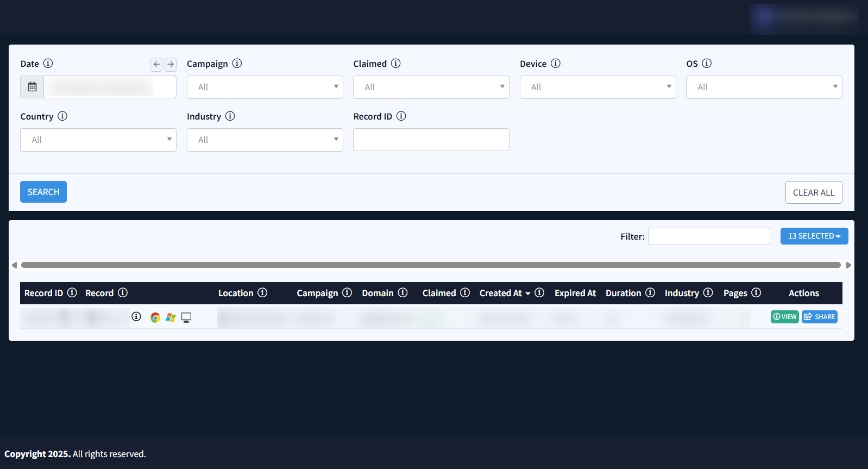Open the Device filter dropdown
Viewport: 868px width, 469px height.
click(x=597, y=87)
